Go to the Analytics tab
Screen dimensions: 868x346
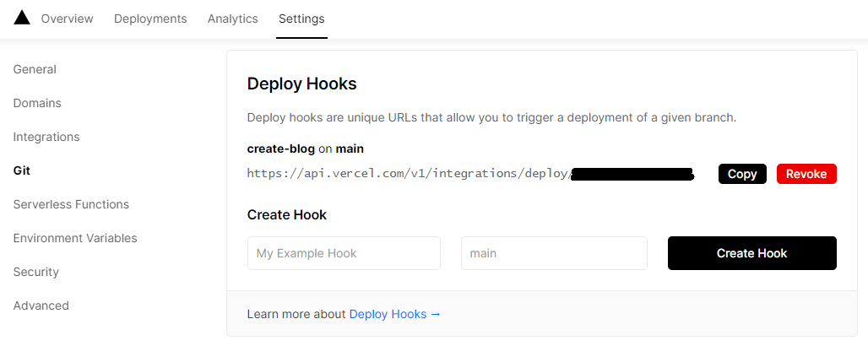click(232, 19)
